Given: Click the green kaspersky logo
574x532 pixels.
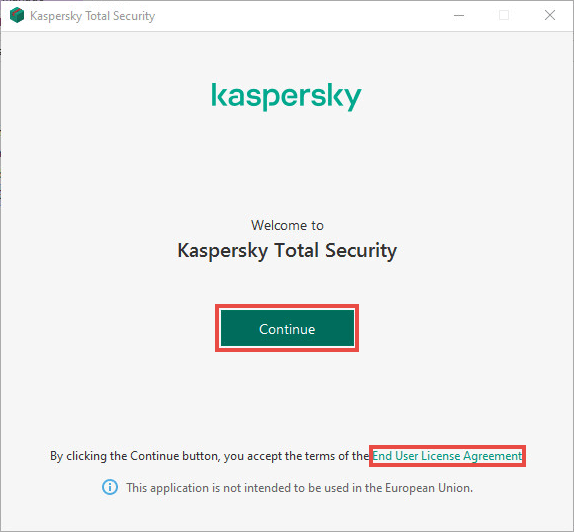Looking at the screenshot, I should (x=287, y=97).
